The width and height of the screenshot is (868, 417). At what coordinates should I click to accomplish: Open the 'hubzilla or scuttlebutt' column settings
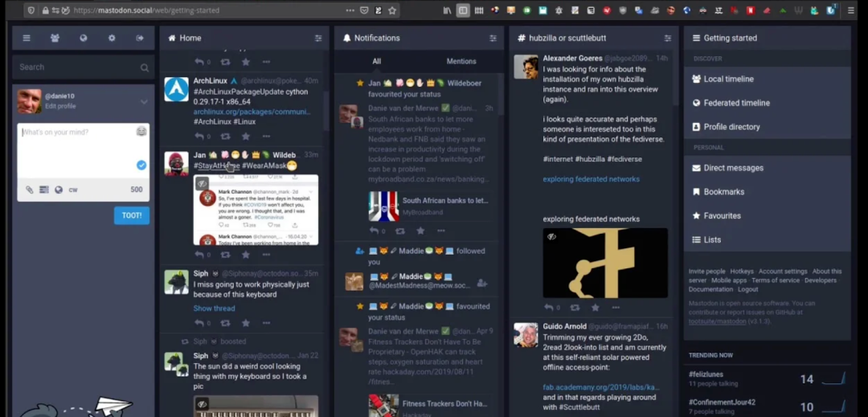(668, 38)
